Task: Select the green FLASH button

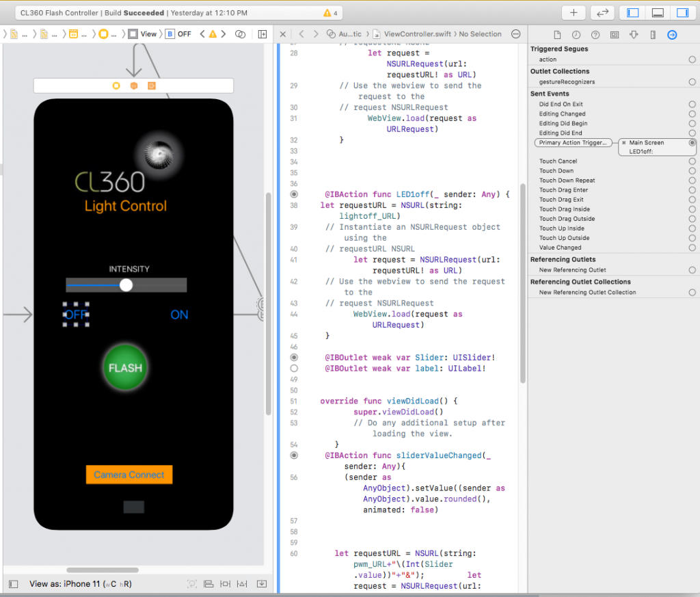Action: [126, 367]
